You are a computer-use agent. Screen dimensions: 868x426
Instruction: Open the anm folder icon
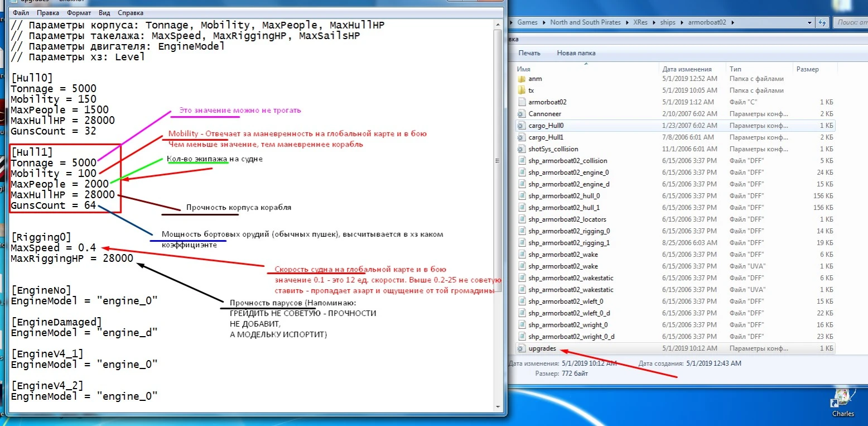tap(522, 79)
